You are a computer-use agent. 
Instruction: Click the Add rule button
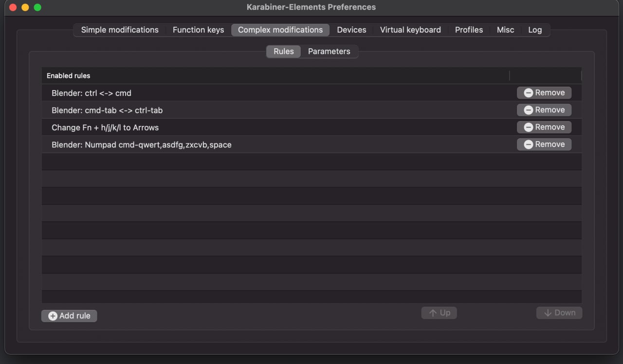[x=69, y=316]
